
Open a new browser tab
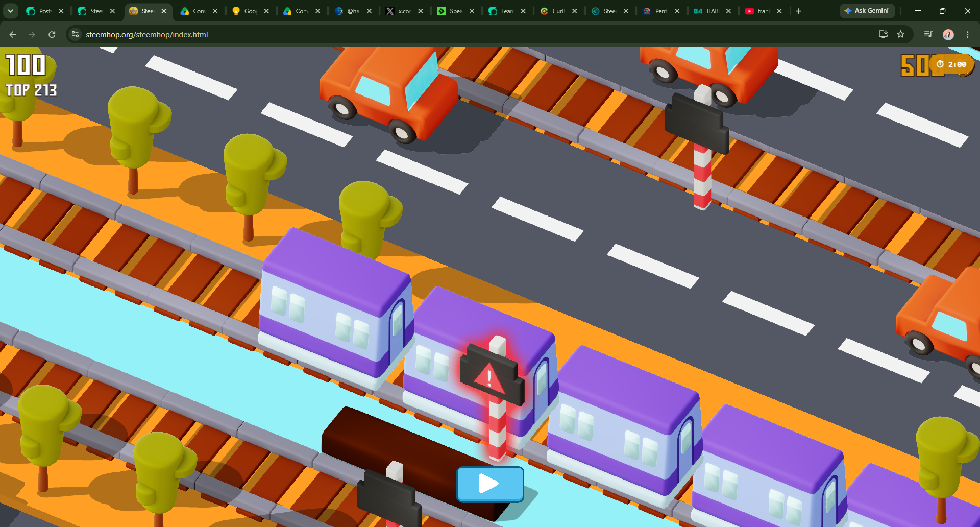click(799, 11)
